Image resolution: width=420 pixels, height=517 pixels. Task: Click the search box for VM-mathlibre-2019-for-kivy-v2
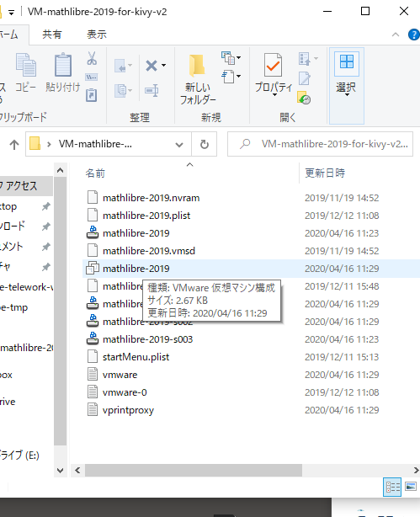tap(320, 144)
